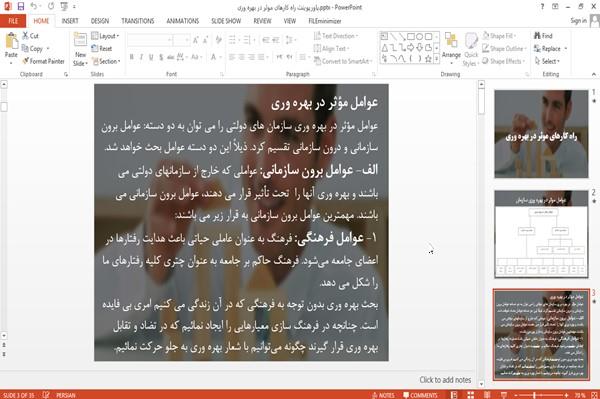Start Slide Show from status bar icon
Image resolution: width=600 pixels, height=399 pixels.
504,395
